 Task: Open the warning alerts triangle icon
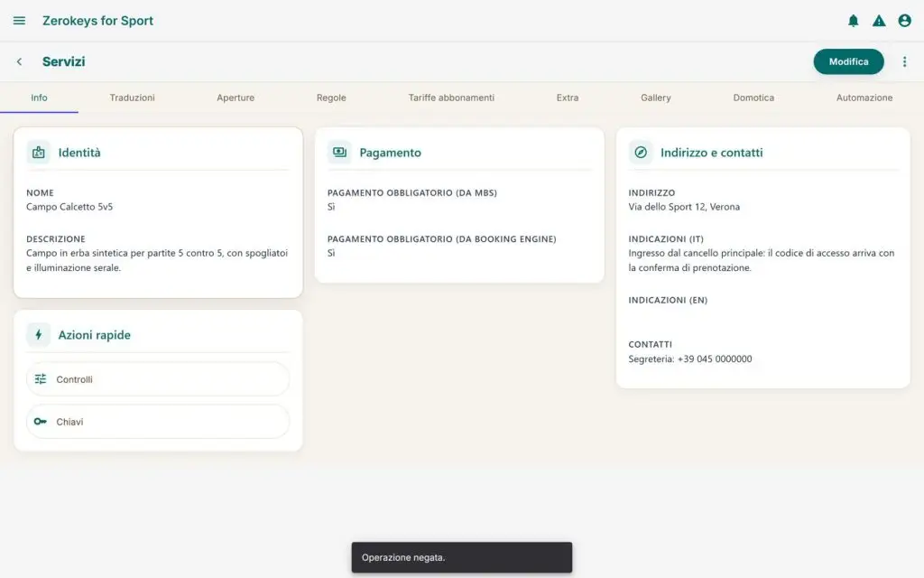click(x=879, y=21)
